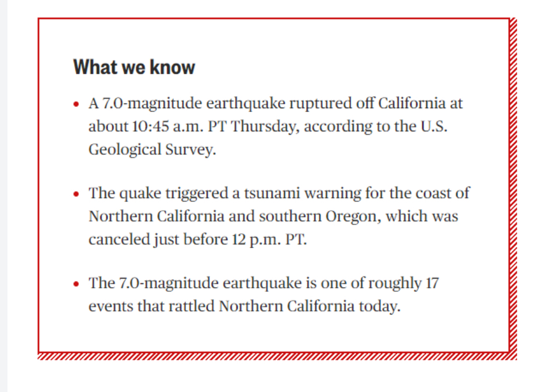Image resolution: width=549 pixels, height=392 pixels.
Task: Click the gray strip at the left page edge
Action: tap(3, 196)
